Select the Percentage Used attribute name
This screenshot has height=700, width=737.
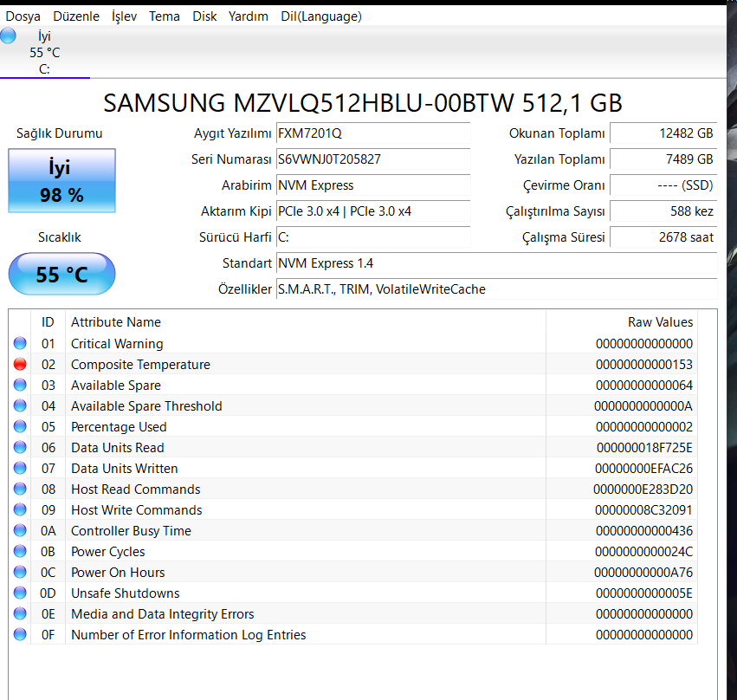(x=119, y=427)
